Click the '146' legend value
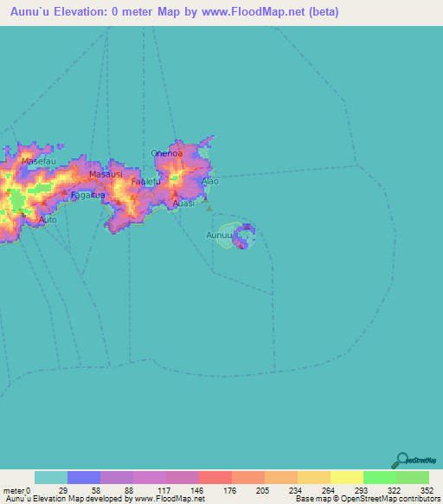This screenshot has height=504, width=443. pos(197,491)
